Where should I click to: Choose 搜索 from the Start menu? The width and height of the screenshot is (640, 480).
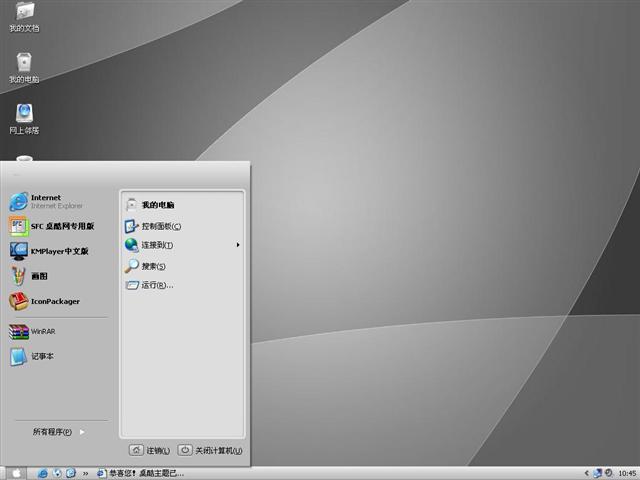pyautogui.click(x=152, y=266)
